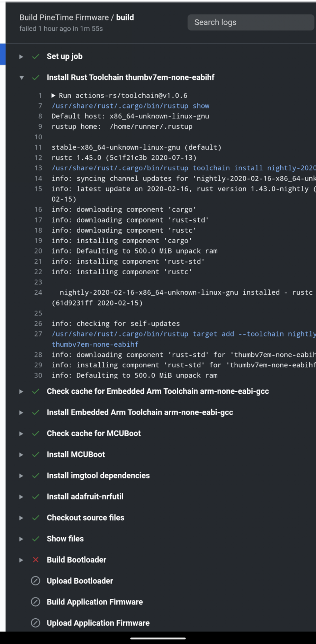Tap the bottom home indicator bar
Viewport: 316px width, 644px height.
[158, 638]
